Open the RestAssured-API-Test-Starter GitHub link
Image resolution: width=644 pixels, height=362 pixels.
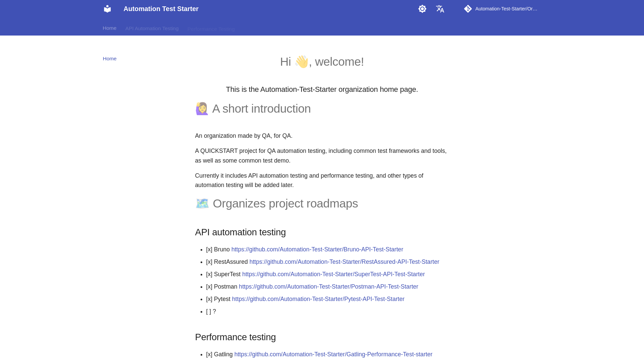[344, 262]
